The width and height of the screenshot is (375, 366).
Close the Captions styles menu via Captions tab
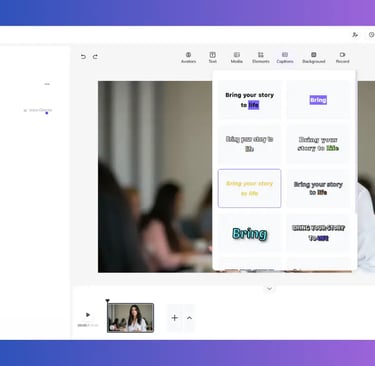coord(285,57)
